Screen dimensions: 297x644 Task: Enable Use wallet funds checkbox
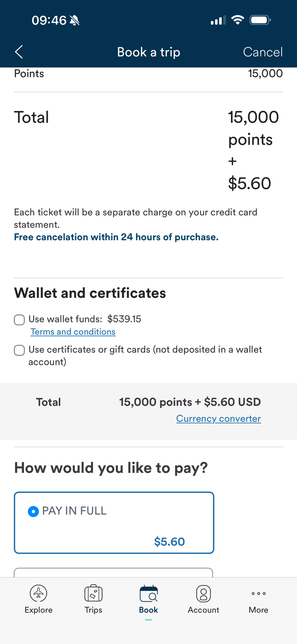19,320
